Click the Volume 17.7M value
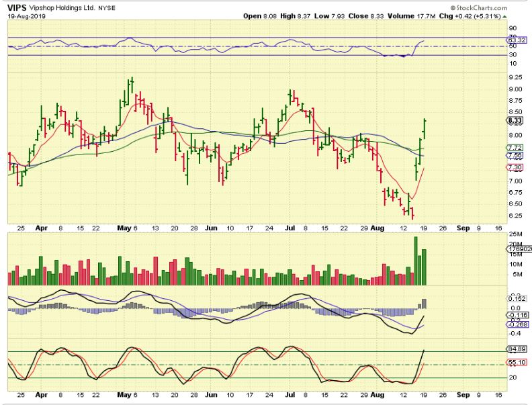This screenshot has height=405, width=532. 412,16
